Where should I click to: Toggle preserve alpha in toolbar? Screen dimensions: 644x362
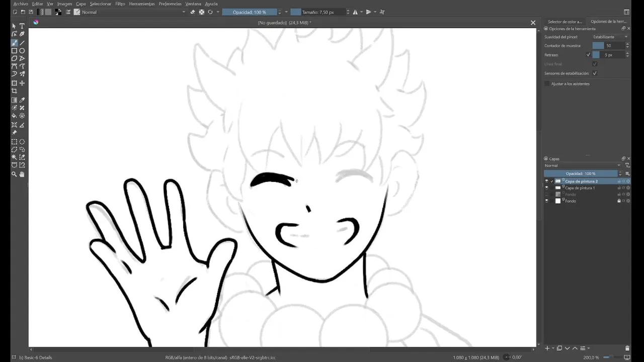click(x=202, y=12)
